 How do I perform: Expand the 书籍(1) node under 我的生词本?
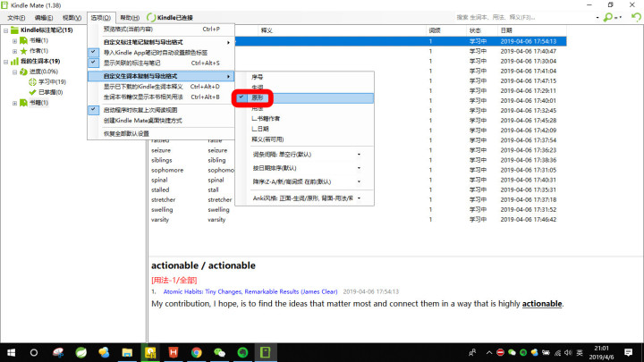point(15,103)
